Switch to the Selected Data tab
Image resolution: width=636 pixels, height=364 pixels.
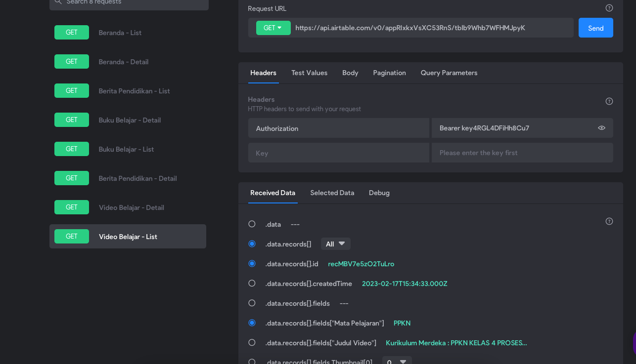coord(332,193)
